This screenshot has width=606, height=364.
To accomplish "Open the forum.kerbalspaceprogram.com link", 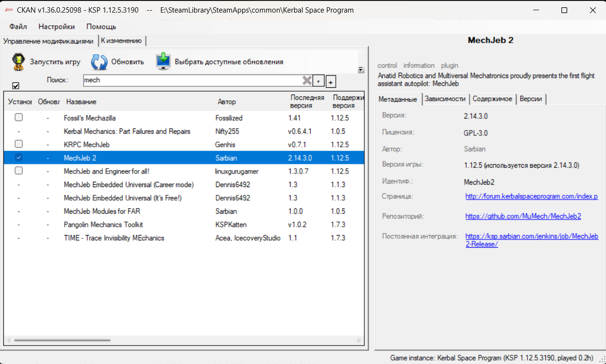I will pos(531,197).
